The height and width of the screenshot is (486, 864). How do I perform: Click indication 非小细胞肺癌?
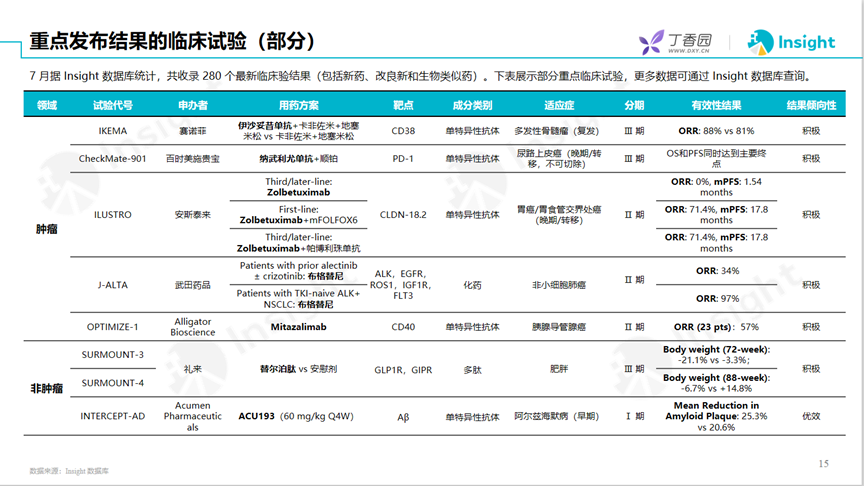tap(559, 285)
